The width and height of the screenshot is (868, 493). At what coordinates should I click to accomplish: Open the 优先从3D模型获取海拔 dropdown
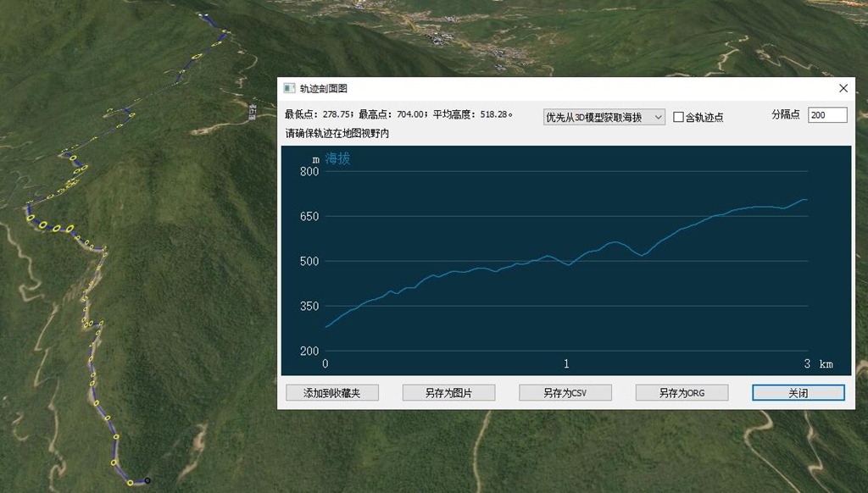point(604,117)
